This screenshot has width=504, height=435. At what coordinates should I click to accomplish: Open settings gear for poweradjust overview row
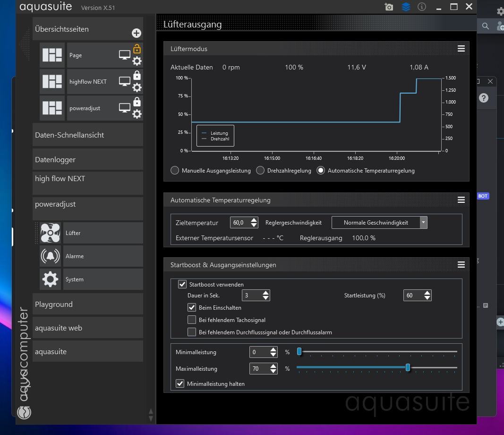137,113
